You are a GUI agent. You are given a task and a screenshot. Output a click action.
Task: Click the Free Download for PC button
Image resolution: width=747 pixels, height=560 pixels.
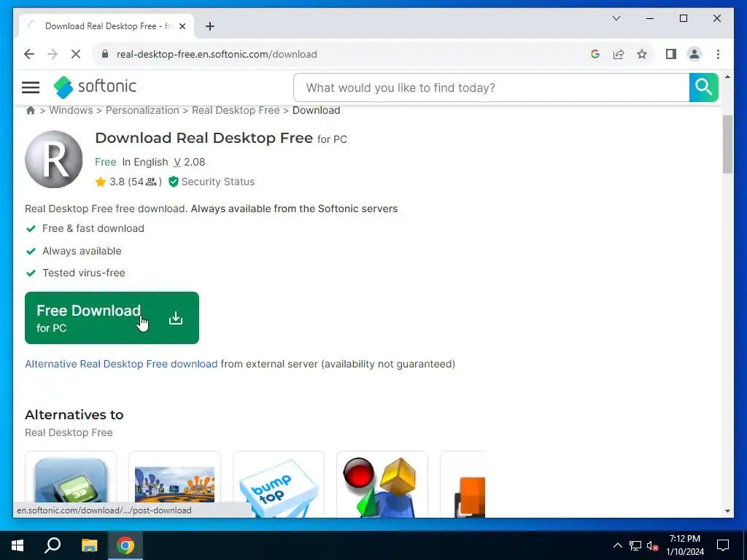tap(112, 318)
